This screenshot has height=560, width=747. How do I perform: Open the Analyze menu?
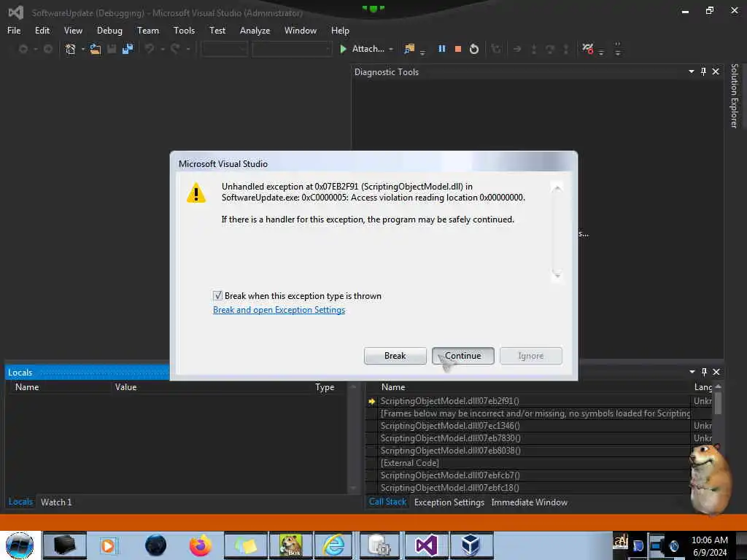click(x=255, y=31)
